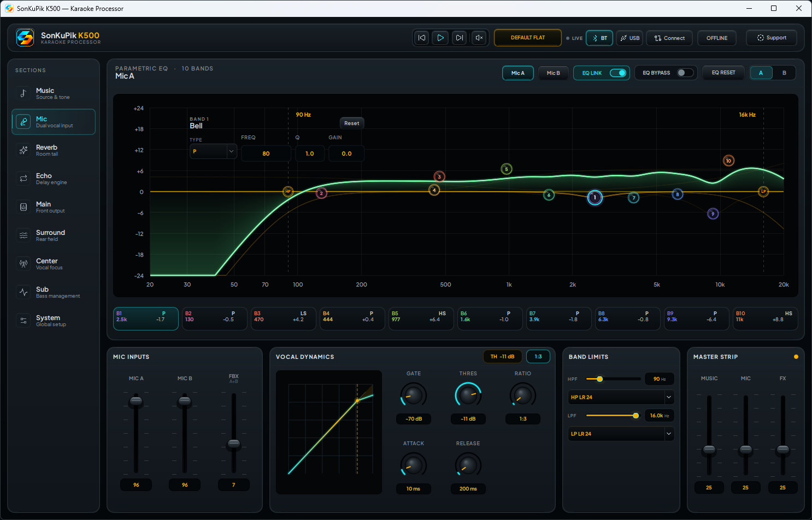Select EQ band node 2 on graph
Image resolution: width=812 pixels, height=520 pixels.
[321, 193]
